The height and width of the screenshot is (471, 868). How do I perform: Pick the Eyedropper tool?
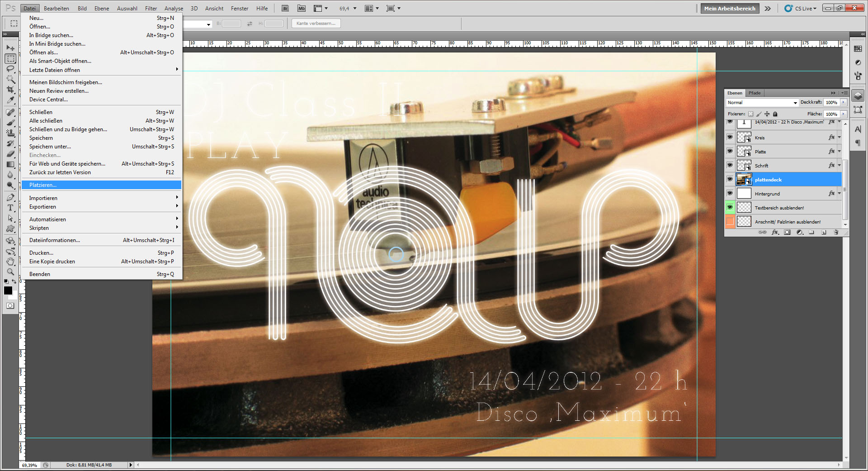pyautogui.click(x=10, y=100)
